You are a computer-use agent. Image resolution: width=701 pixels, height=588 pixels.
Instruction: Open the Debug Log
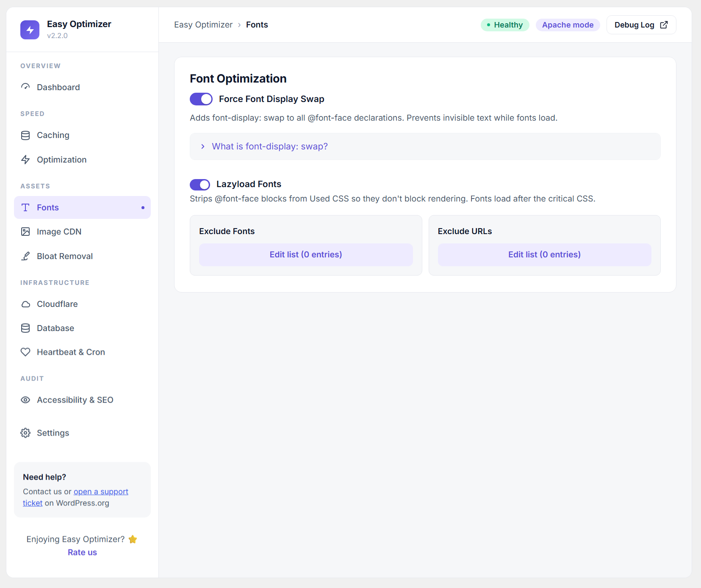coord(641,25)
